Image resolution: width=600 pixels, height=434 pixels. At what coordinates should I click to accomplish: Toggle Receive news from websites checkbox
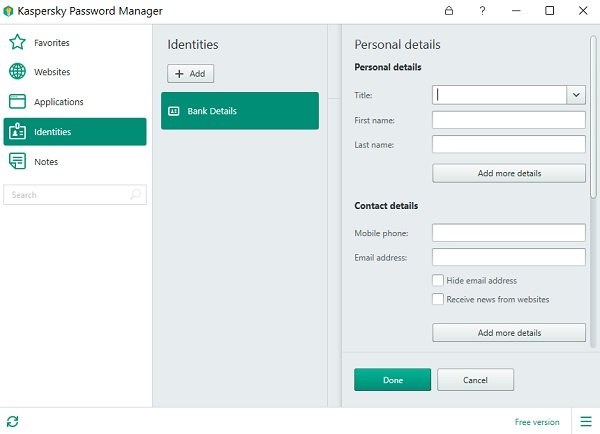click(438, 299)
